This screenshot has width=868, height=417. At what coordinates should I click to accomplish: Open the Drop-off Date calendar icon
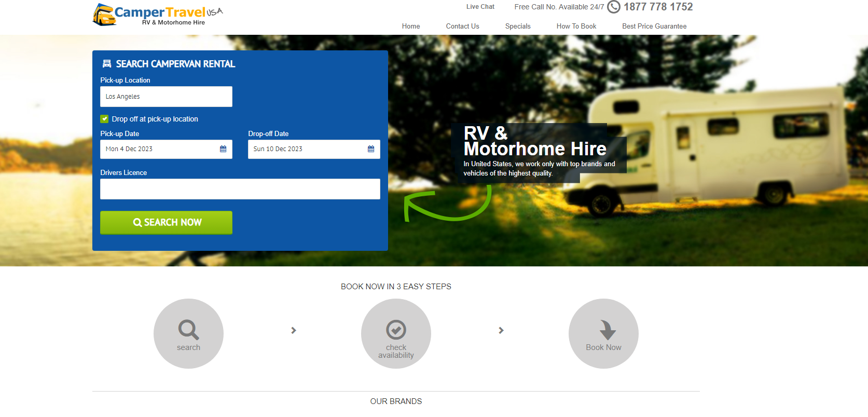pyautogui.click(x=371, y=149)
